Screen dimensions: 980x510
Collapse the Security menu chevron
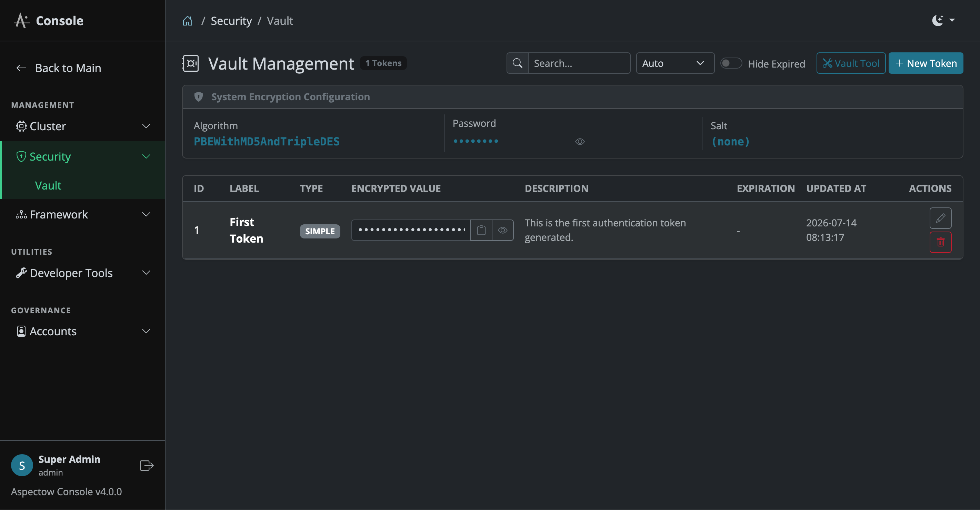tap(146, 157)
